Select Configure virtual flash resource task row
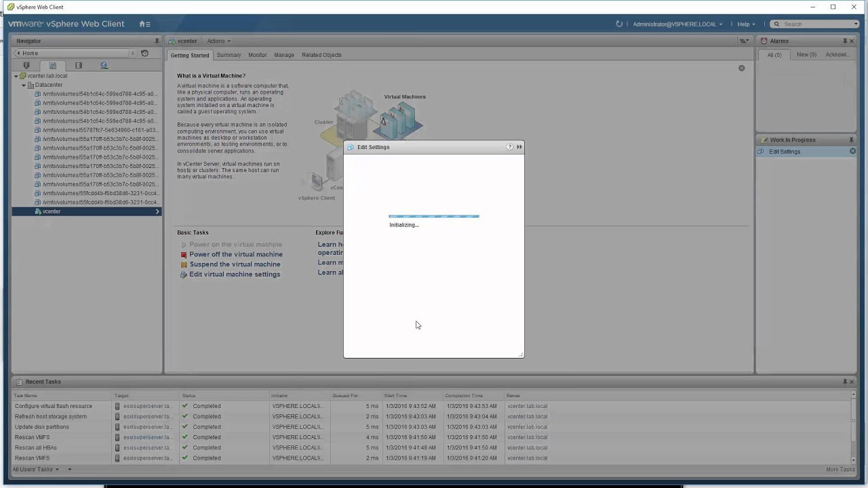Image resolution: width=868 pixels, height=488 pixels. pos(431,406)
